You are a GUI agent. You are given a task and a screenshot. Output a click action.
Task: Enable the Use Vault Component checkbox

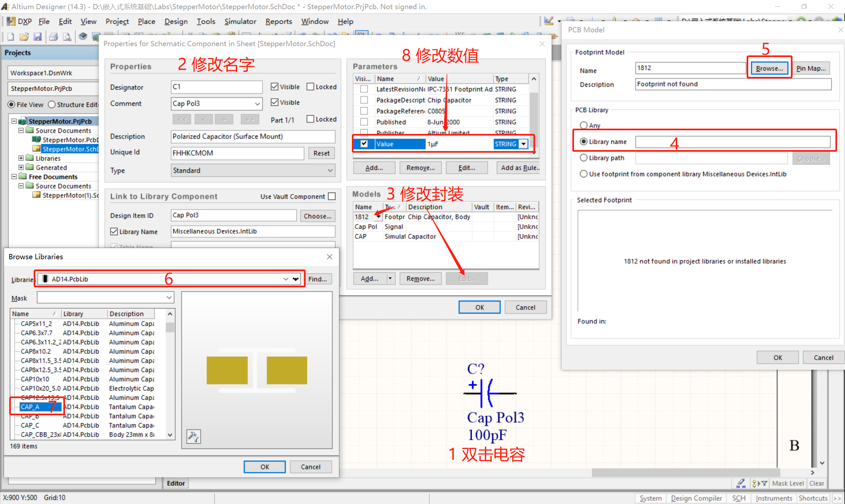pyautogui.click(x=332, y=196)
